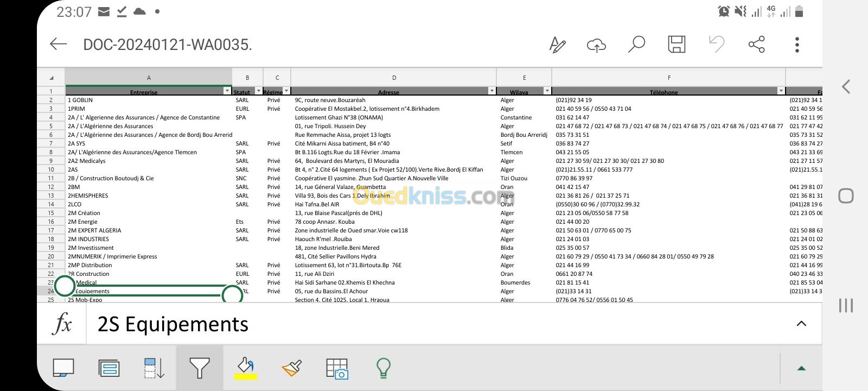Tap the formula bar text 2S Equipements
The width and height of the screenshot is (868, 391).
click(173, 324)
